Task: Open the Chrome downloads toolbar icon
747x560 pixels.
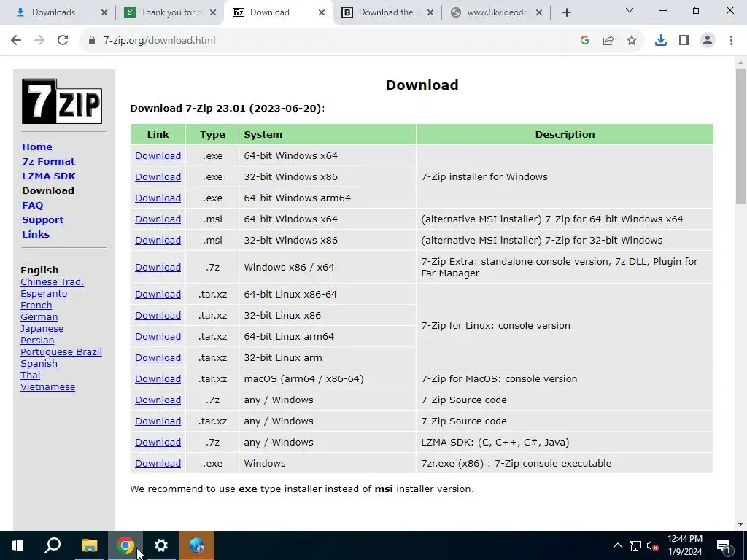Action: point(661,41)
